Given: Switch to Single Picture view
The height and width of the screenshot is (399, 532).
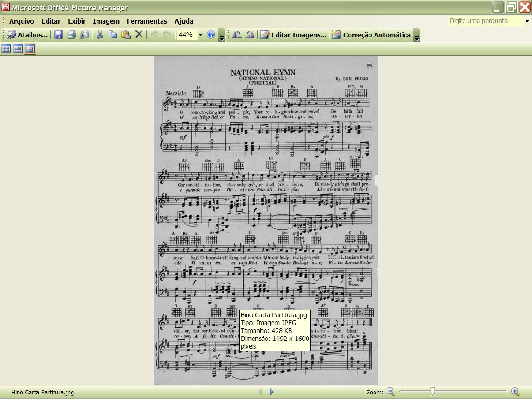Looking at the screenshot, I should (30, 49).
